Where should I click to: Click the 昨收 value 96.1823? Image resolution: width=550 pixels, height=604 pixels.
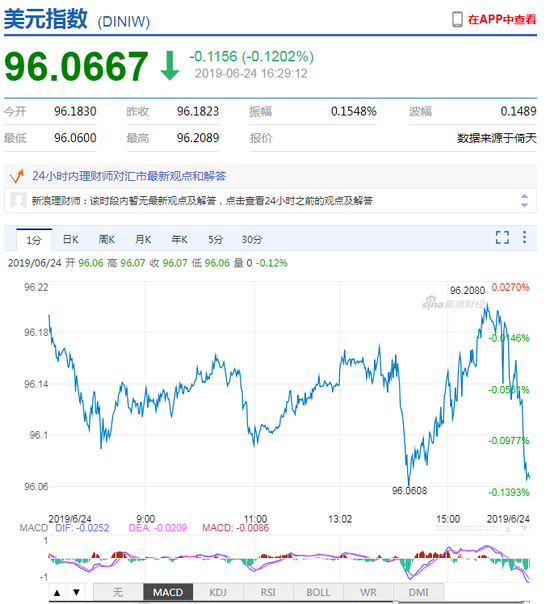[x=198, y=111]
